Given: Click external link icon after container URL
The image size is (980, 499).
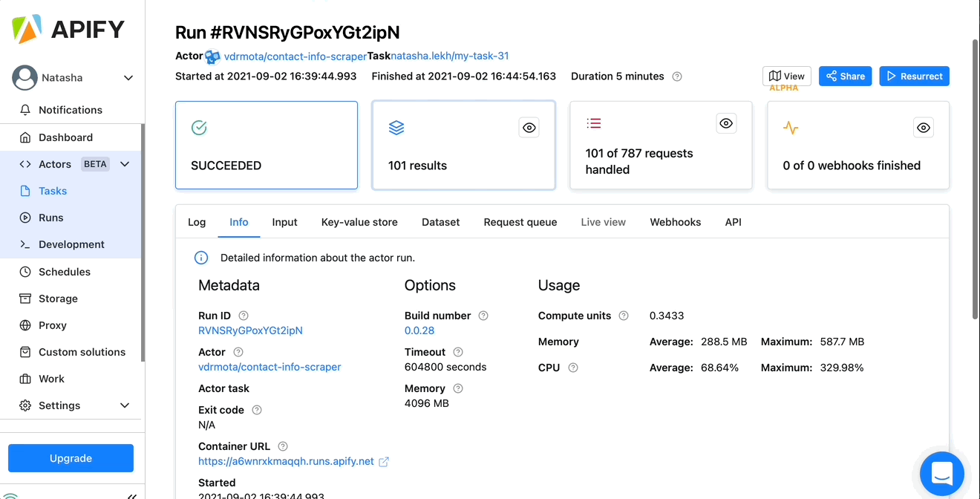Looking at the screenshot, I should (384, 462).
